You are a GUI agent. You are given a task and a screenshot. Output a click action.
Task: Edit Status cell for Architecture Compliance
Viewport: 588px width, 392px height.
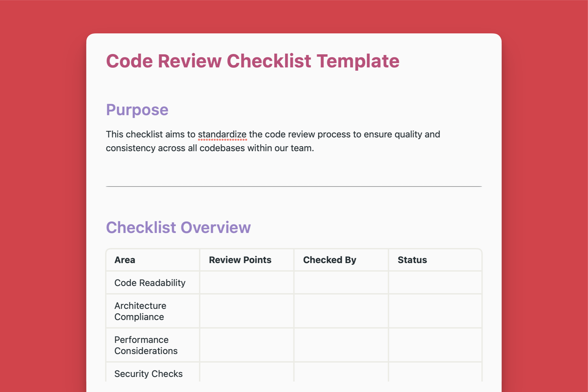(435, 311)
